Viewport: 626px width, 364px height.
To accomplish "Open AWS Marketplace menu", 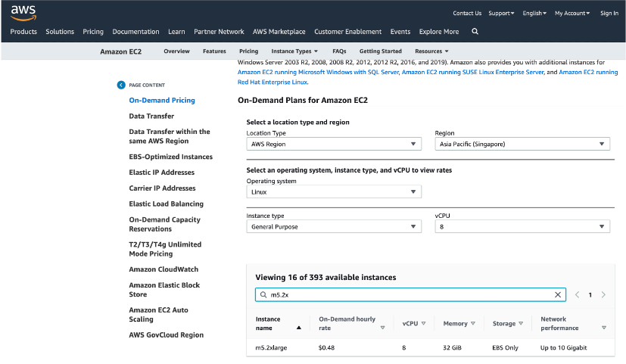I will (279, 32).
